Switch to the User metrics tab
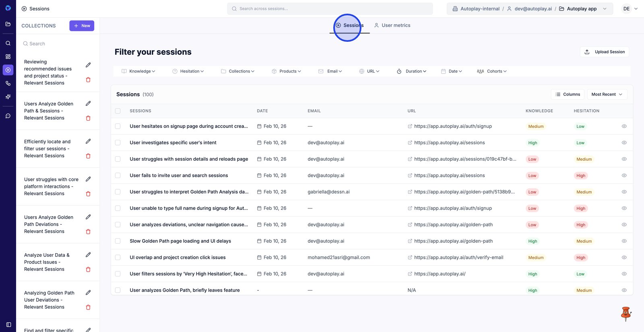This screenshot has width=644, height=332. coord(392,25)
